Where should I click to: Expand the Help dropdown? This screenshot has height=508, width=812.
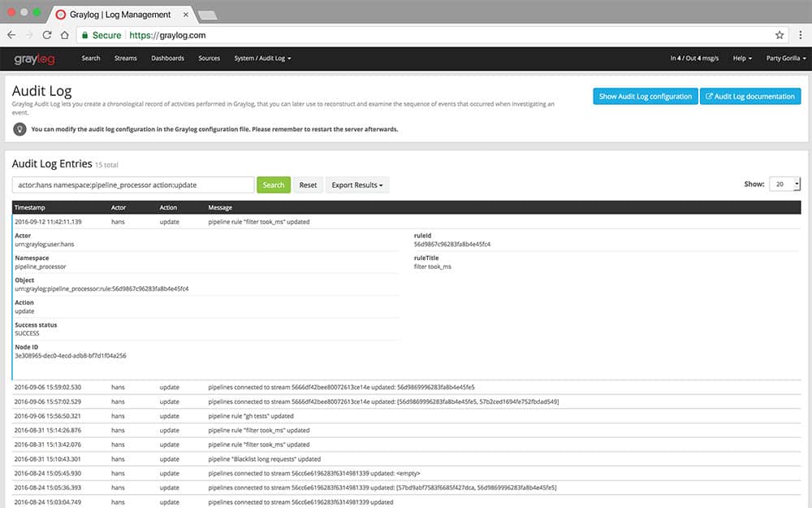coord(742,58)
